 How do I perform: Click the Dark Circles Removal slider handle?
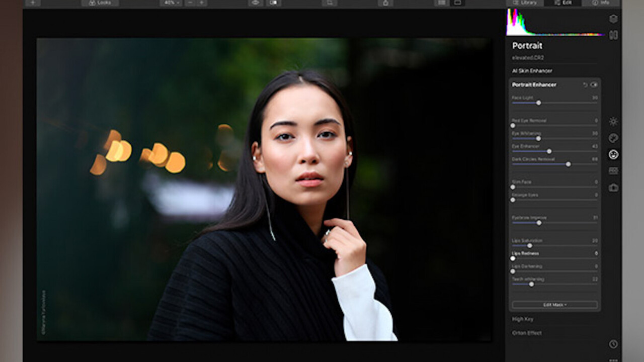(x=568, y=164)
